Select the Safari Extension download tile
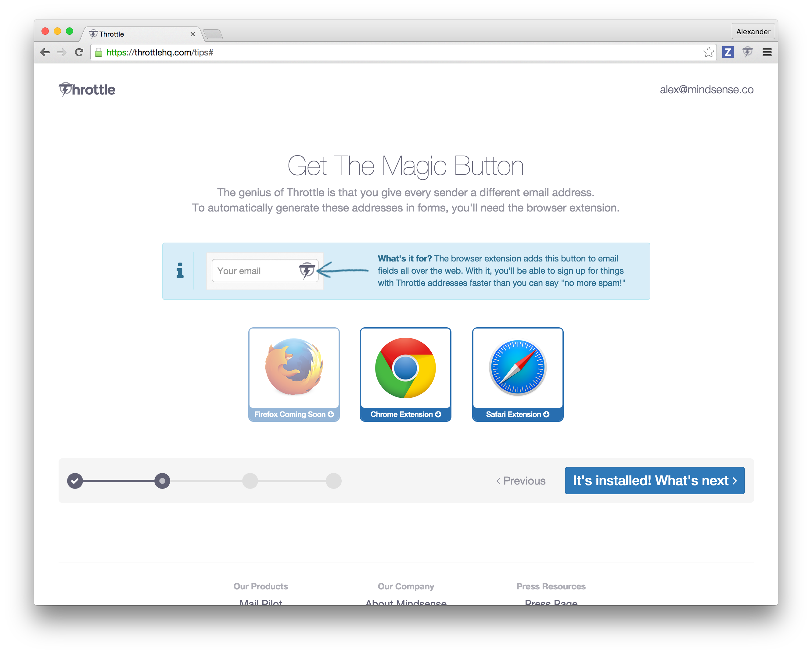 tap(517, 374)
